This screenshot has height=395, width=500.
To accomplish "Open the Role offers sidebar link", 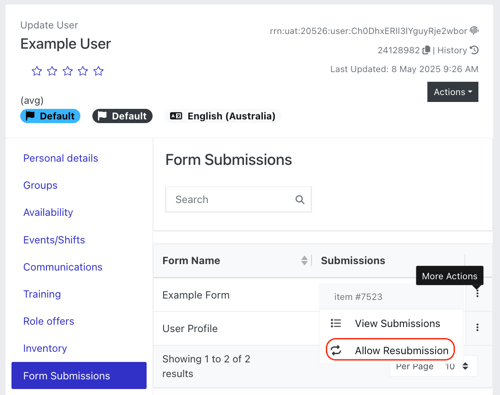I will (49, 321).
